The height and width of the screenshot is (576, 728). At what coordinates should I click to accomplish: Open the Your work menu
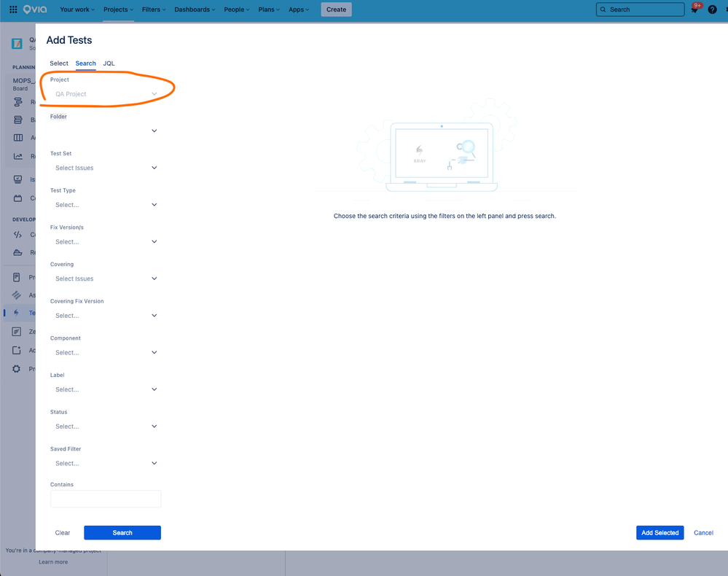coord(77,9)
